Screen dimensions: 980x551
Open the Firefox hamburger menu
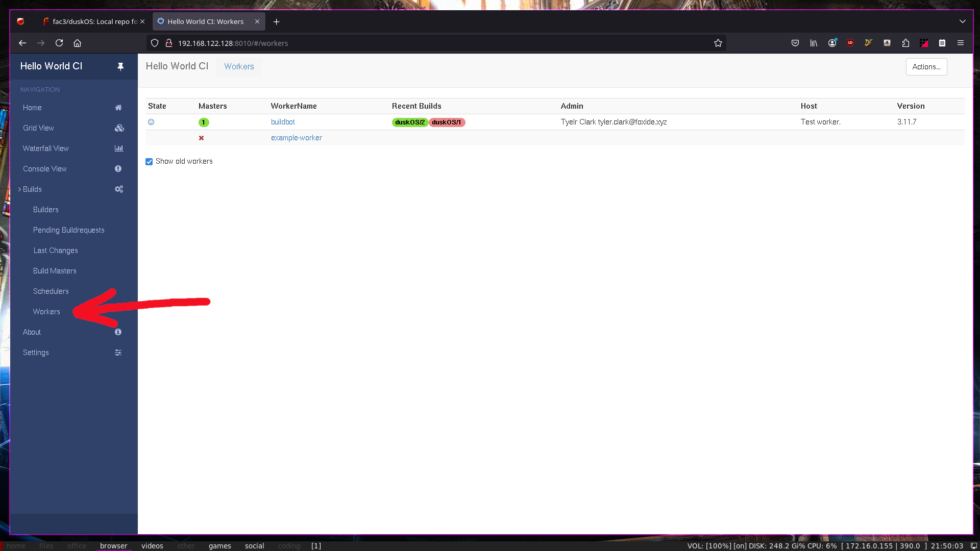[961, 43]
